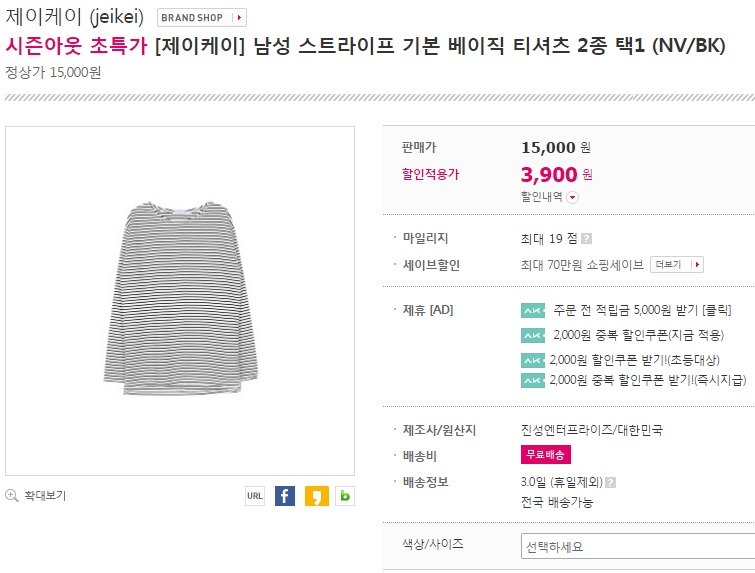Expand 더보기 for 쇼핑세이브 discount
Image resolution: width=755 pixels, height=573 pixels.
[677, 265]
